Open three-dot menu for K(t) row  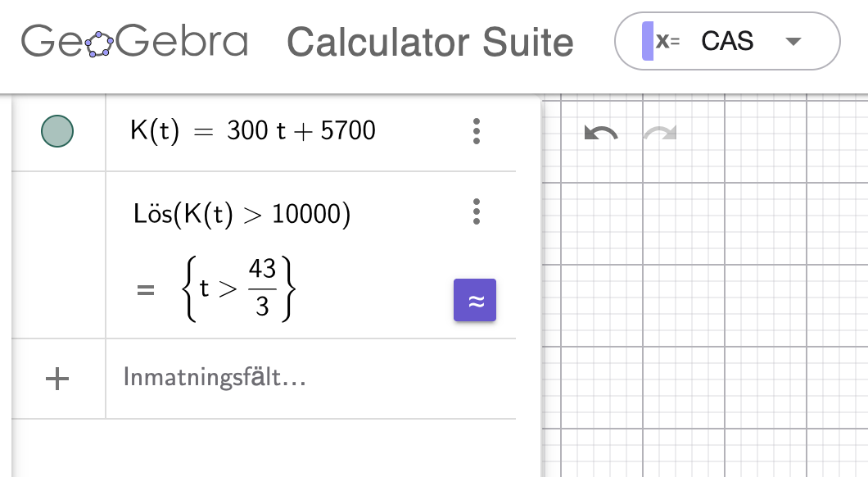[x=477, y=131]
